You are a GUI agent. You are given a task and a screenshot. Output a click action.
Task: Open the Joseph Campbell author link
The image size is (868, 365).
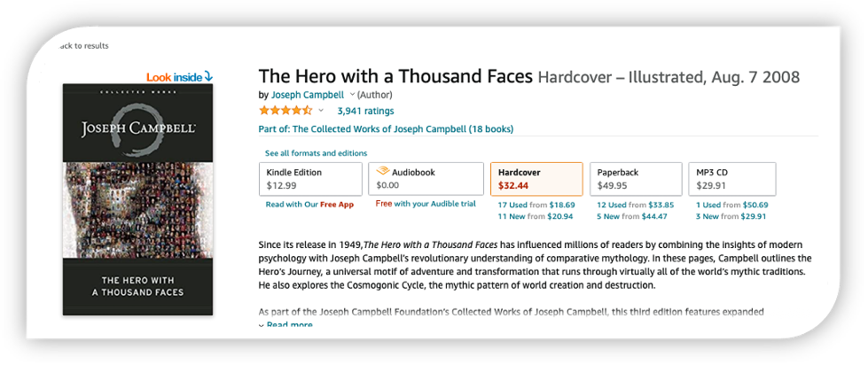[308, 95]
